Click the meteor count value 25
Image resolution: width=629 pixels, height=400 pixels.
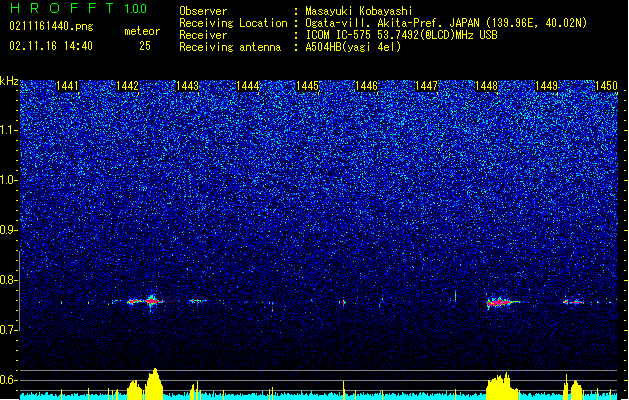click(x=145, y=46)
